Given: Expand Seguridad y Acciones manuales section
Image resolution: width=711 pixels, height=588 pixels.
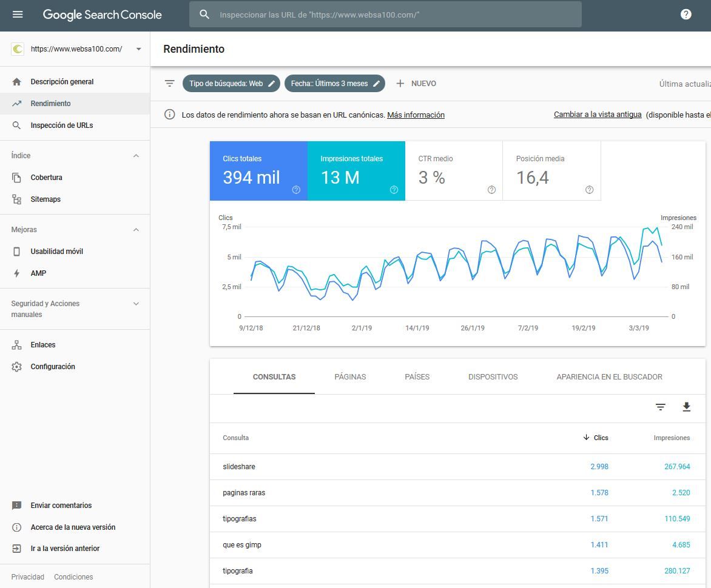Looking at the screenshot, I should coord(136,304).
